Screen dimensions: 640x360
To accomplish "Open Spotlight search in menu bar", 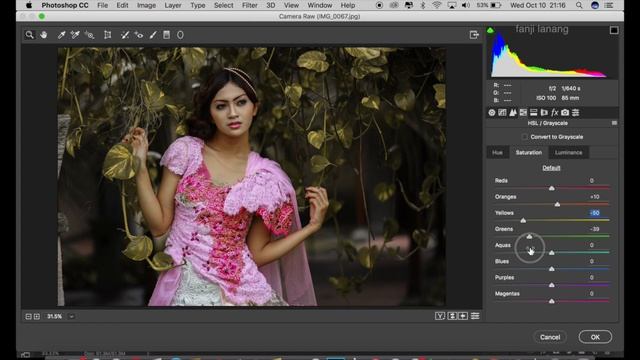I will 579,5.
